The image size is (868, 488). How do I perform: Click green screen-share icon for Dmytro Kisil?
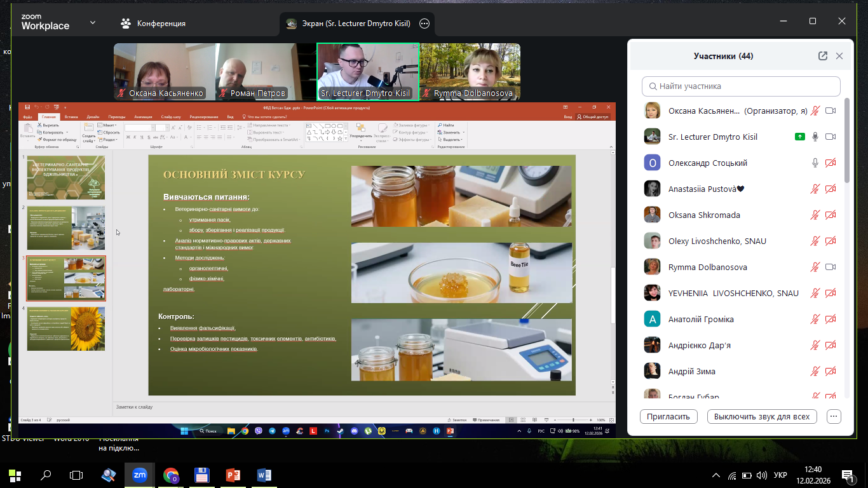click(x=800, y=137)
